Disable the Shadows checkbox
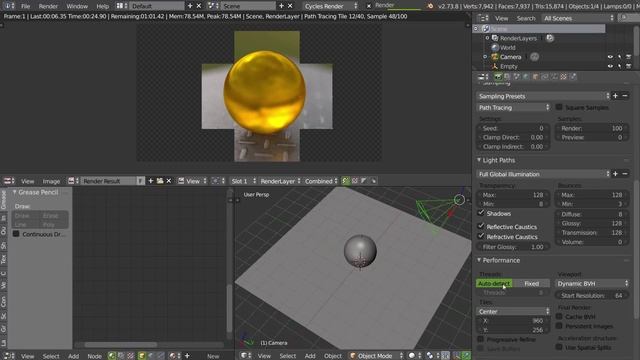Screen dimensions: 640x360 coord(481,213)
